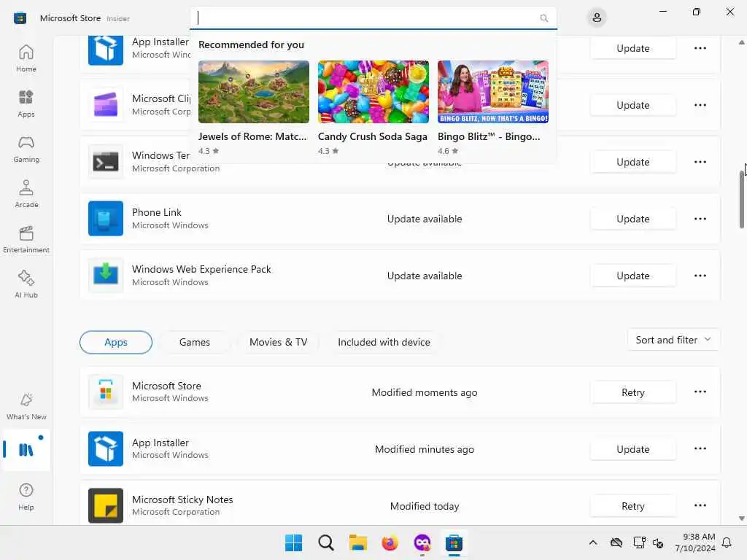Click the scrollbar down arrow

[742, 518]
